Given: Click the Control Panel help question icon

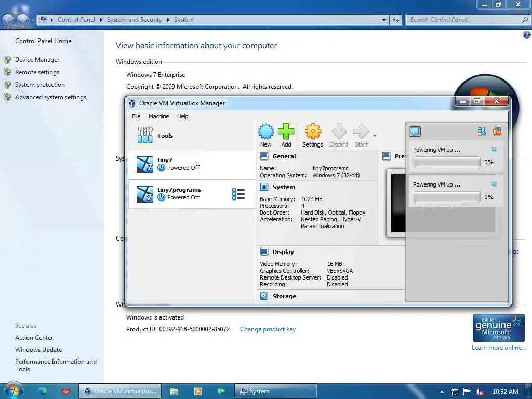Looking at the screenshot, I should tap(527, 35).
